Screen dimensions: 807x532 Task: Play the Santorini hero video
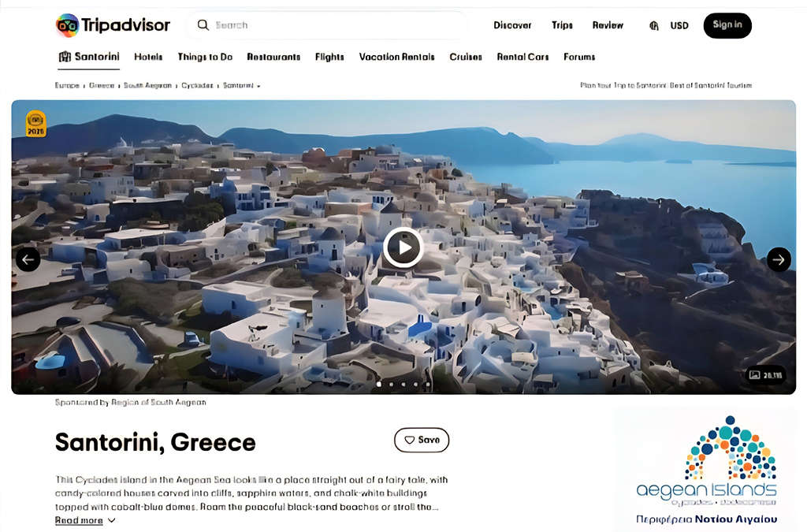[x=403, y=248]
